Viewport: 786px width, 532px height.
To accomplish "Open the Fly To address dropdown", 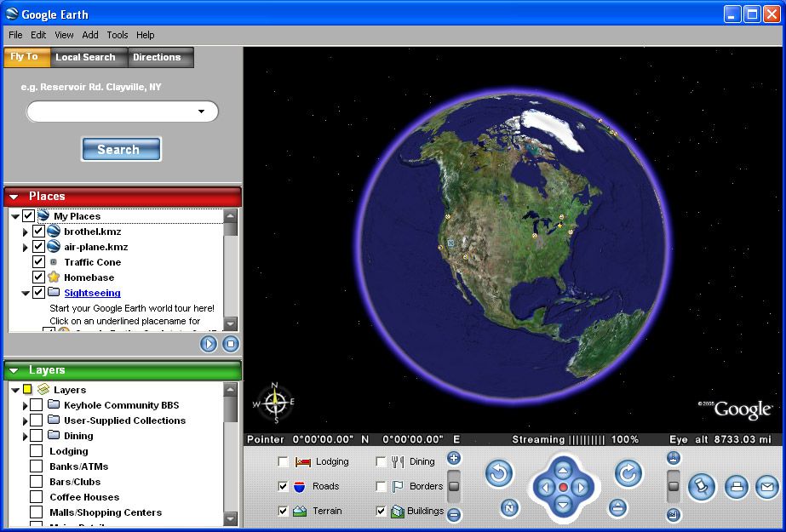I will coord(202,112).
